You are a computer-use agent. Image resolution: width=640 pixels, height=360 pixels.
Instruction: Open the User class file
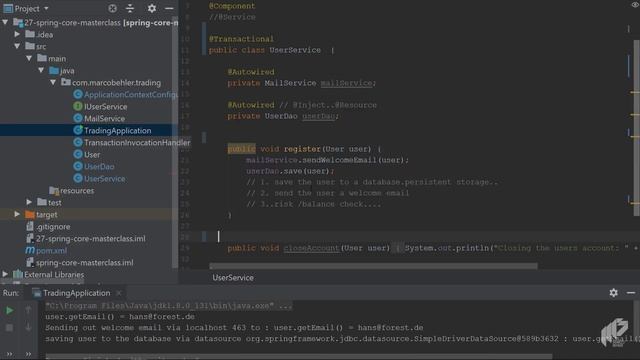coord(92,155)
